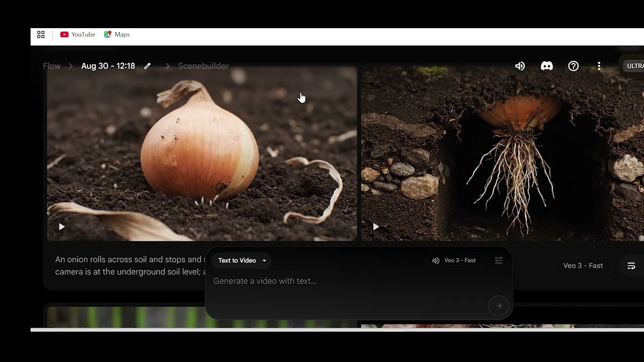Viewport: 644px width, 362px height.
Task: Open the underground roots video thumbnail
Action: point(503,154)
